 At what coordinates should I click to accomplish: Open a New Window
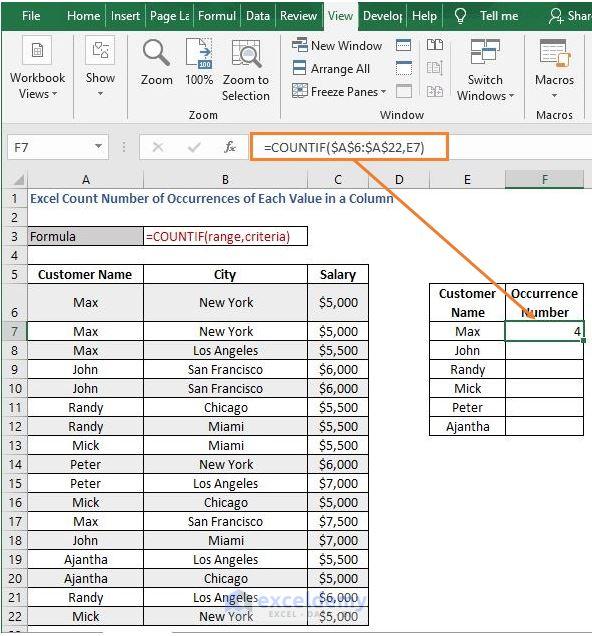[x=337, y=45]
